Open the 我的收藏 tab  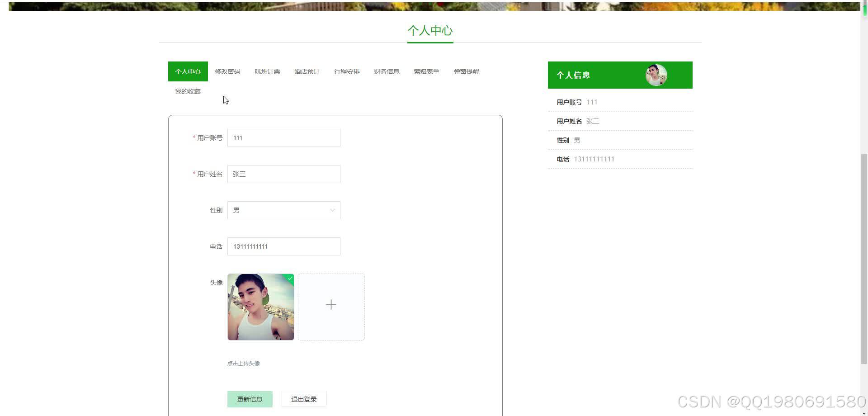pyautogui.click(x=187, y=91)
